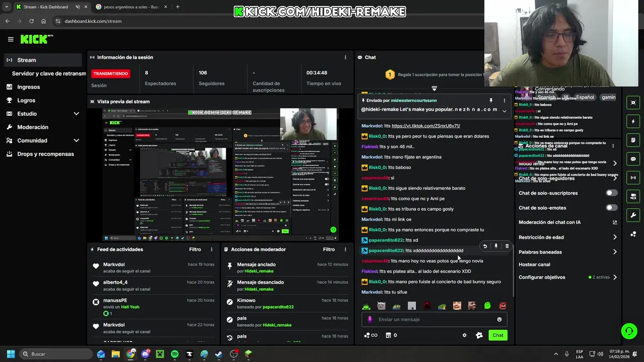Open the hamburger menu beside Kick logo
The width and height of the screenshot is (644, 362).
tap(11, 39)
